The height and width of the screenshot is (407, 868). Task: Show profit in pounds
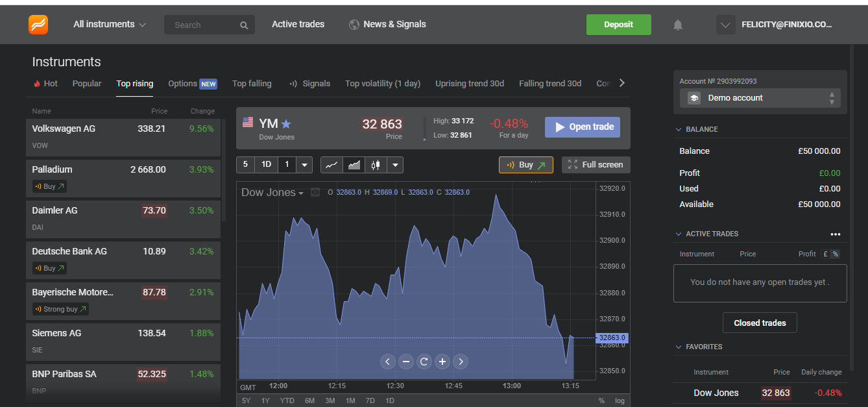[826, 254]
